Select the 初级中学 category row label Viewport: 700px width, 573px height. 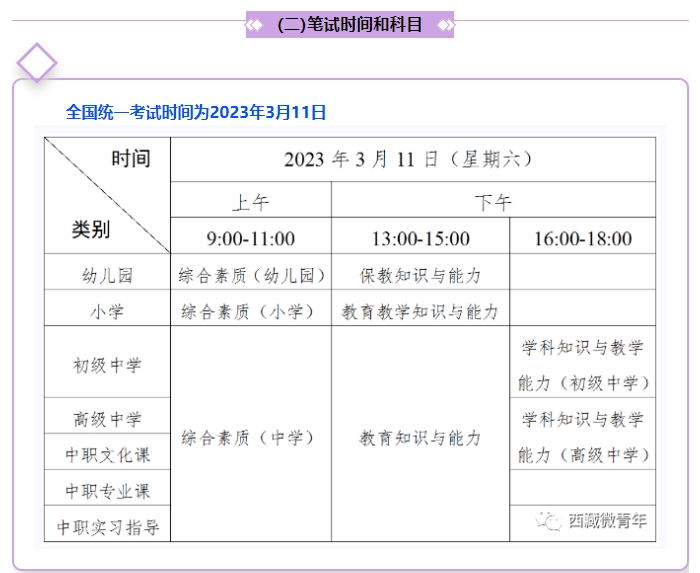(x=107, y=362)
